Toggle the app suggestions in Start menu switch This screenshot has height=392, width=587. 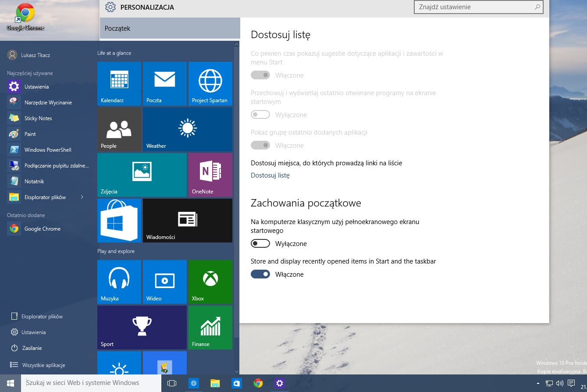click(x=260, y=75)
